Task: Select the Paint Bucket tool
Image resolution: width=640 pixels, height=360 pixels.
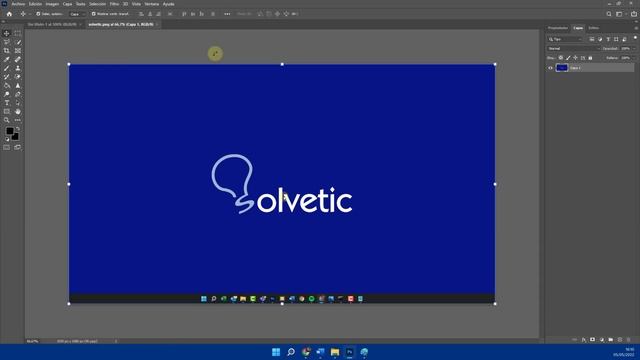Action: click(7, 86)
